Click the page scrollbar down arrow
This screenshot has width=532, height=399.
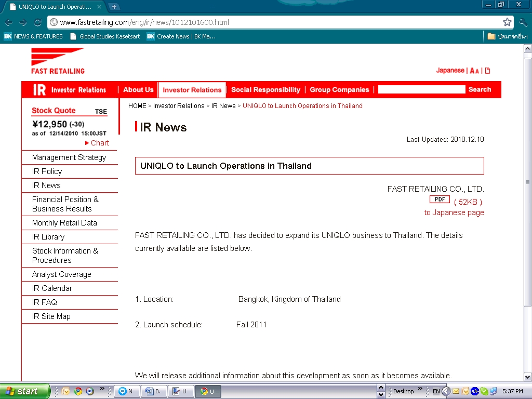[528, 377]
